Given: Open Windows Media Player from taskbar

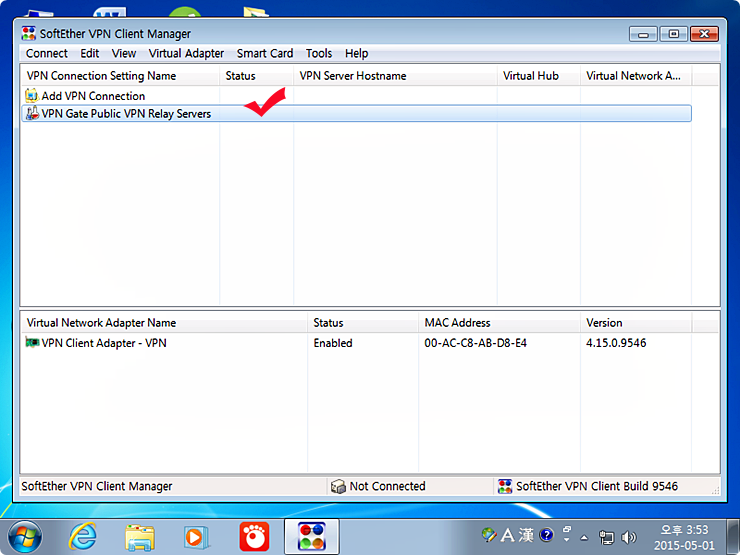Looking at the screenshot, I should [x=196, y=537].
